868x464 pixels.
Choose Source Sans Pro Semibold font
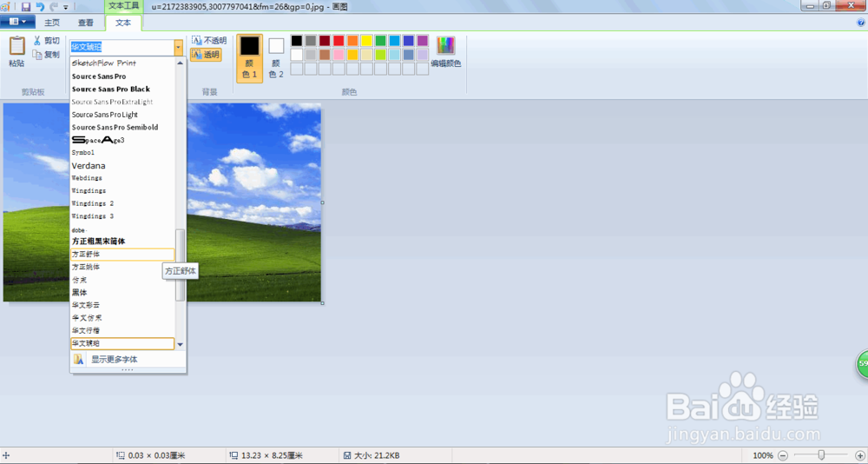coord(122,127)
